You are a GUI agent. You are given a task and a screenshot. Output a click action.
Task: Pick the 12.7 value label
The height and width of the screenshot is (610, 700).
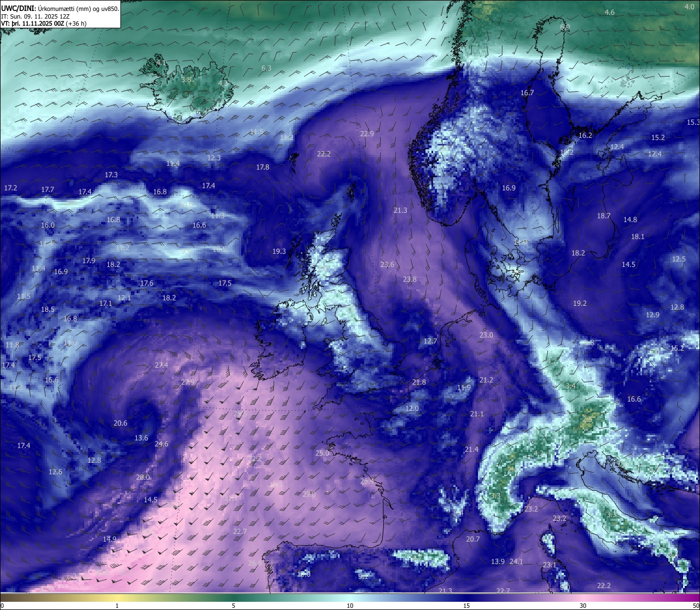coord(430,341)
